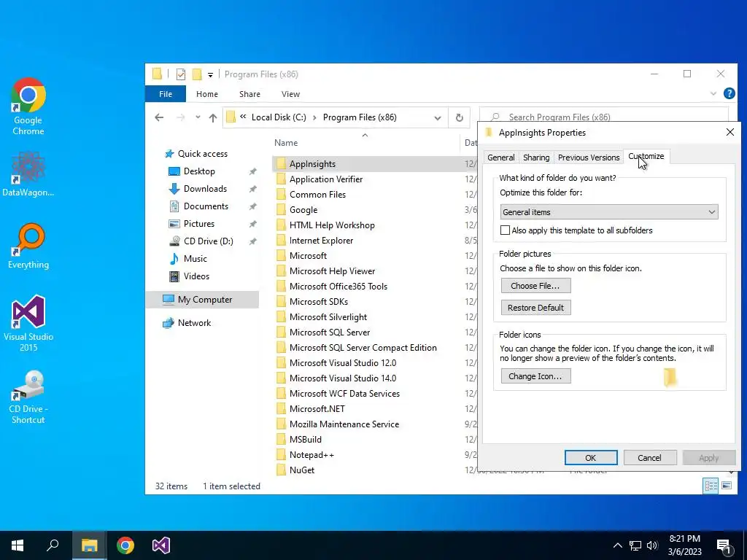
Task: Open the View ribbon tab
Action: [290, 94]
